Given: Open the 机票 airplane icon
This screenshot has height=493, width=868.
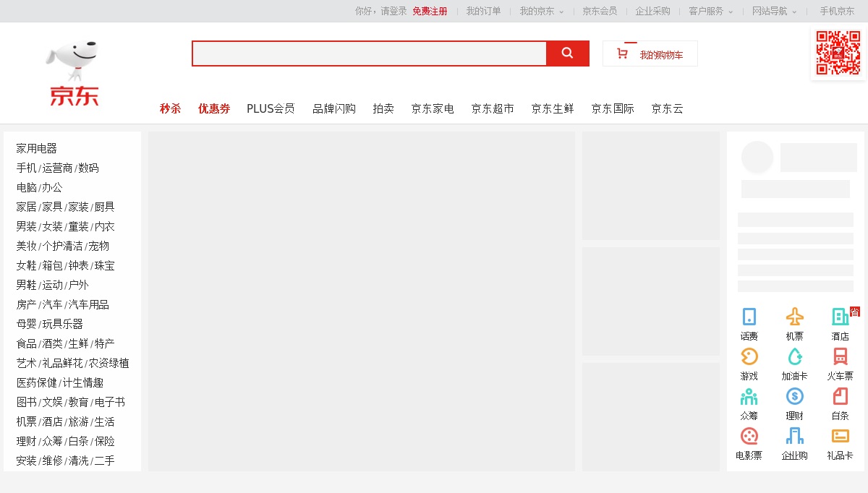Looking at the screenshot, I should [x=795, y=317].
